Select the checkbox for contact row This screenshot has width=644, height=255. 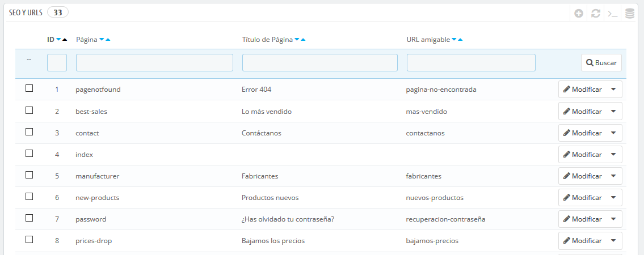click(x=29, y=131)
